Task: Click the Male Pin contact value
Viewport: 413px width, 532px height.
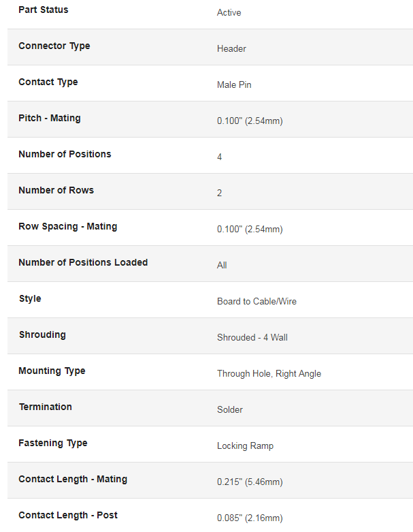Action: click(234, 84)
